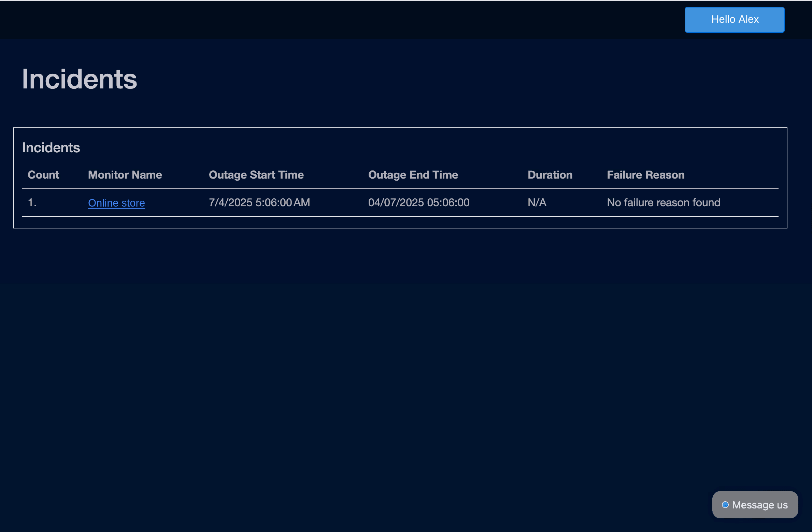Open the Message us chat widget
Screen dimensions: 812x532
[x=755, y=504]
